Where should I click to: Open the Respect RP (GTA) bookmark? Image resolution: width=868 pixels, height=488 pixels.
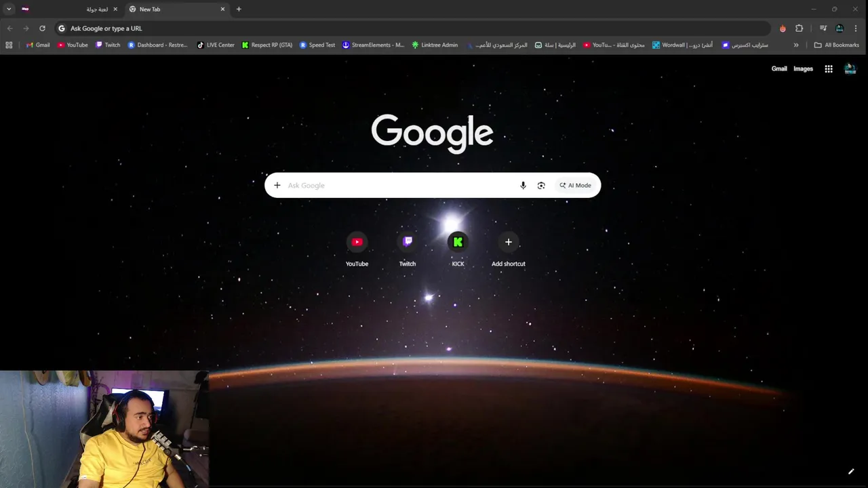(x=267, y=45)
